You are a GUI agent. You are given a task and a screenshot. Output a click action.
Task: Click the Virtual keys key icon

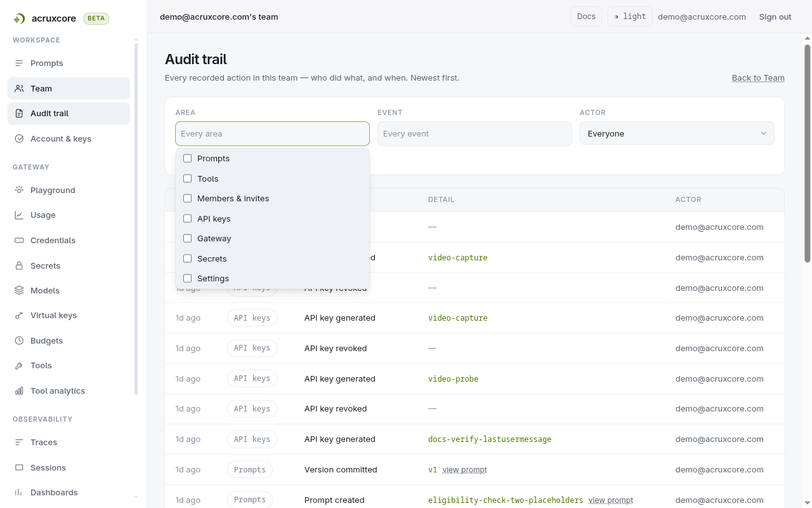point(19,316)
